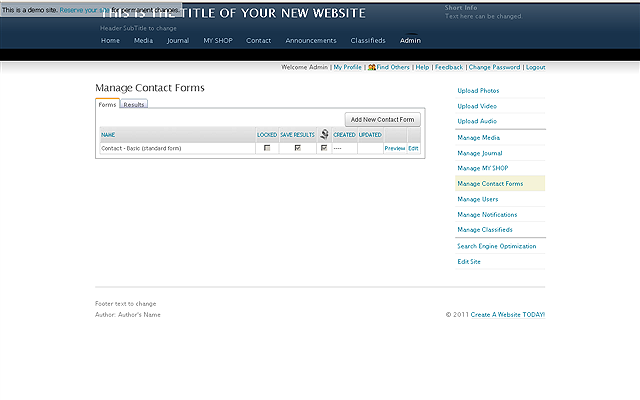
Task: Open Classifieds in the top navigation
Action: 368,41
